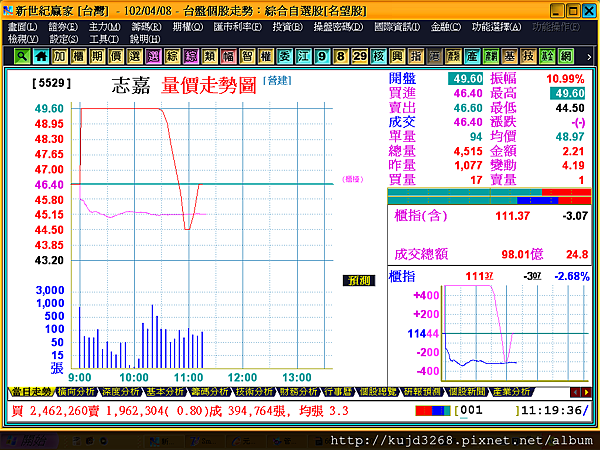Open the 證券(E) menu
This screenshot has width=600, height=450.
point(63,27)
